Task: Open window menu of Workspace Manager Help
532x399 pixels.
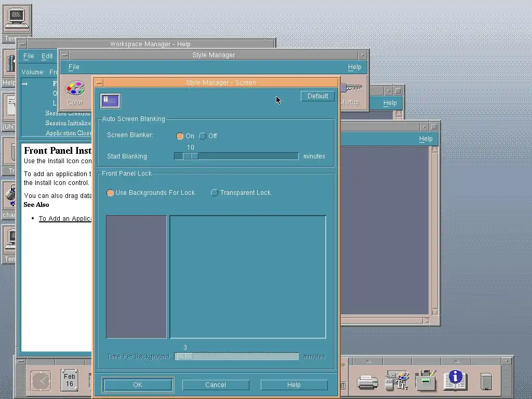Action: 22,44
